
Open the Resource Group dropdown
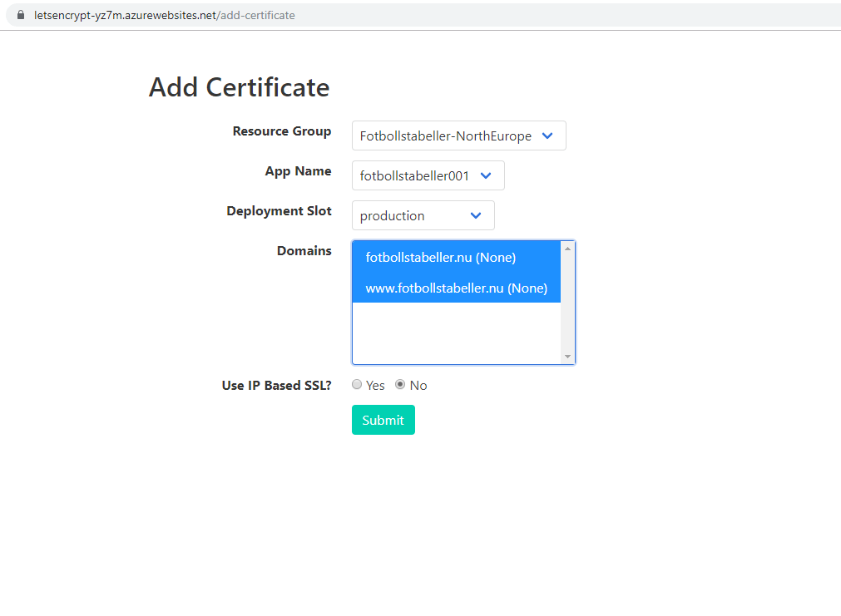[x=458, y=136]
